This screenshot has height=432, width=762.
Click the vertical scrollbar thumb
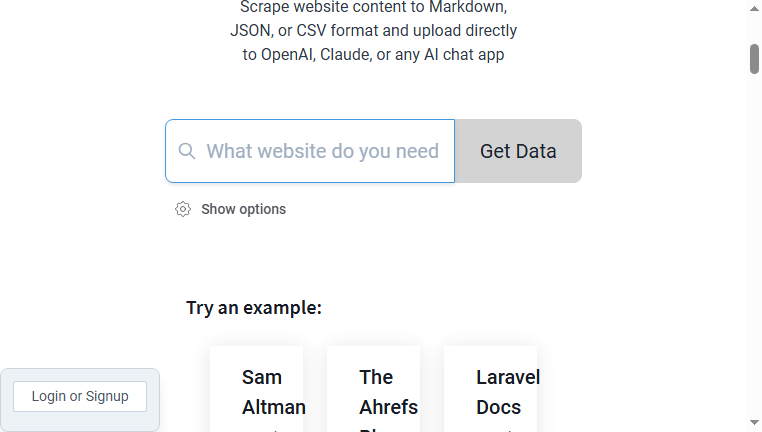pyautogui.click(x=754, y=59)
